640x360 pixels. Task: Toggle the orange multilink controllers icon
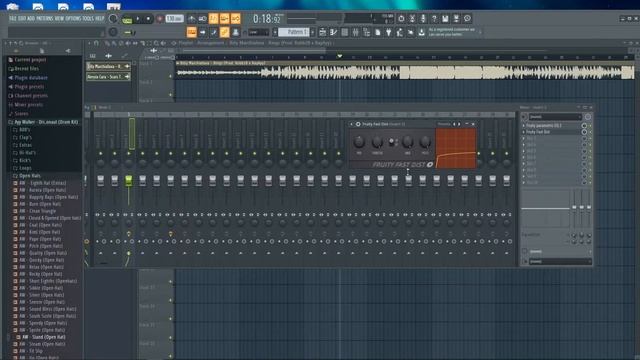pos(224,32)
